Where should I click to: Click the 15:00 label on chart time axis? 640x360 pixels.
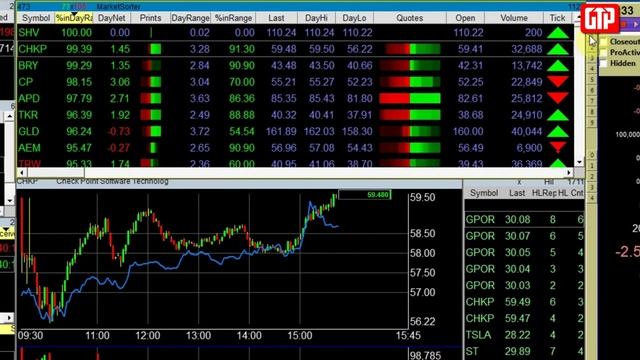[300, 336]
